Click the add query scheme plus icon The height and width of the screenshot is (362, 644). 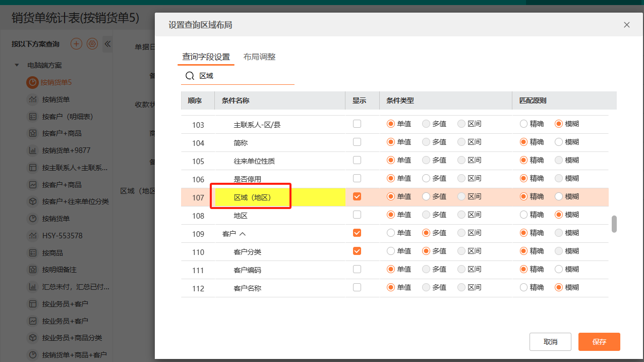[x=76, y=44]
